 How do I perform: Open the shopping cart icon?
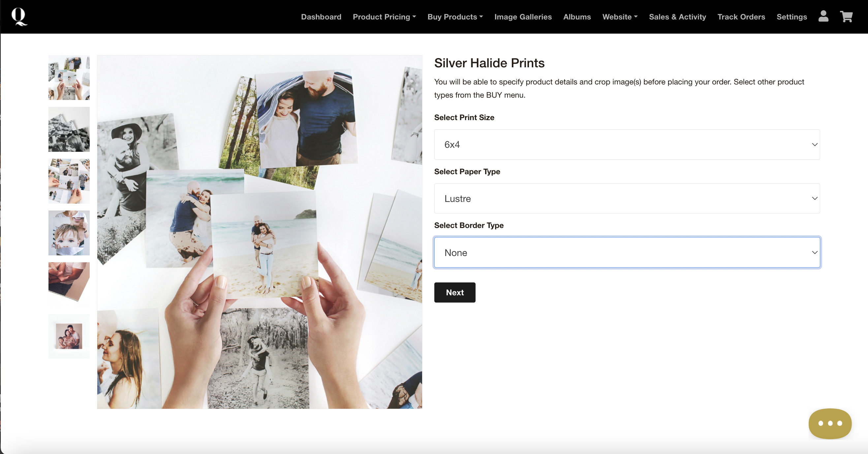point(846,16)
